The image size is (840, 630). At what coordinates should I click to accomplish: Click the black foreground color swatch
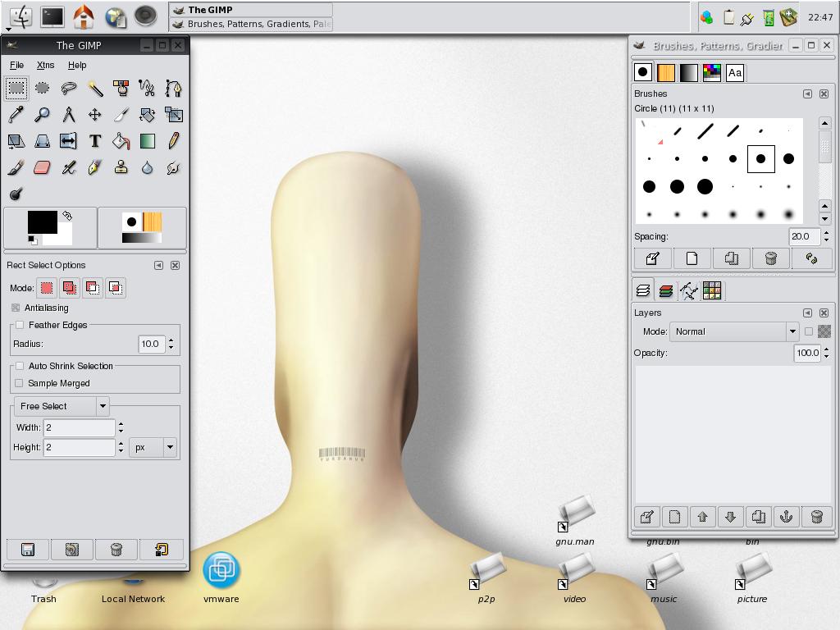click(x=43, y=221)
